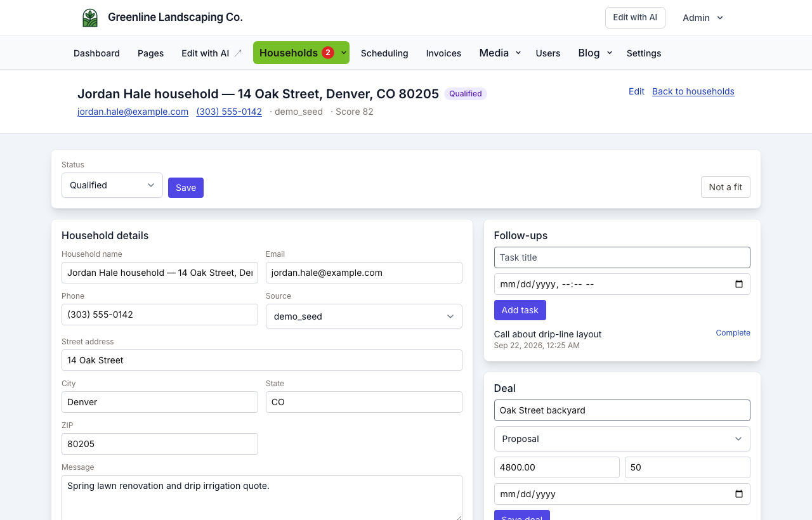The width and height of the screenshot is (812, 520).
Task: Expand the Media menu chevron
Action: (518, 53)
